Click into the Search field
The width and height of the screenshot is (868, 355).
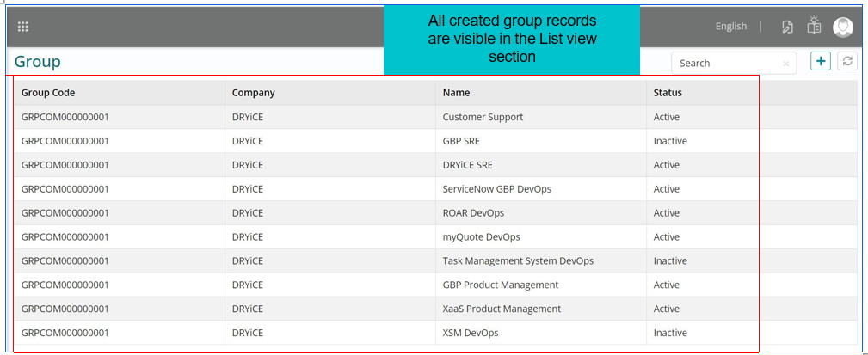[x=727, y=63]
